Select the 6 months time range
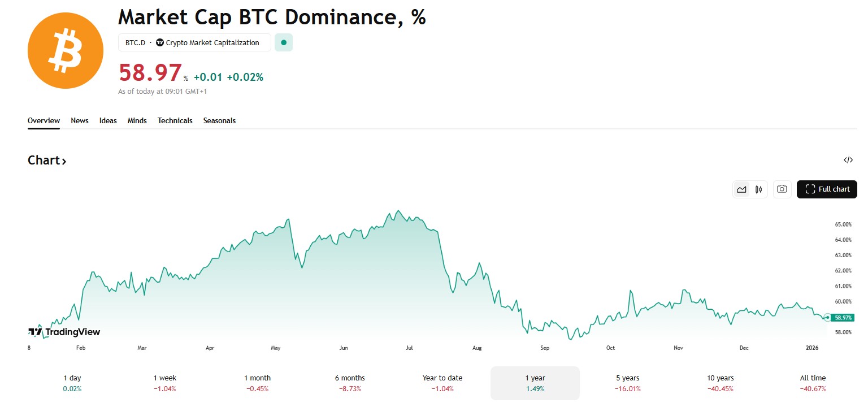The height and width of the screenshot is (407, 868). point(350,383)
